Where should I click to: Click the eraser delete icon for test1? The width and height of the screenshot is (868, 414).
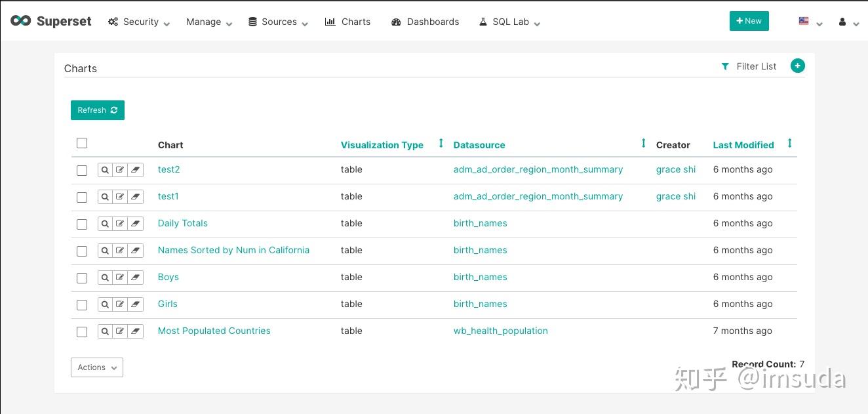coord(136,197)
